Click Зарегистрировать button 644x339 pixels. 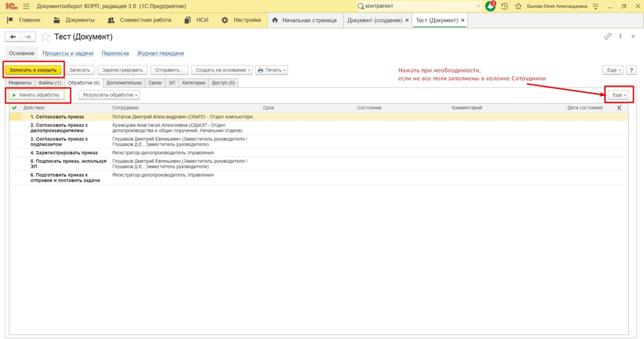[122, 70]
